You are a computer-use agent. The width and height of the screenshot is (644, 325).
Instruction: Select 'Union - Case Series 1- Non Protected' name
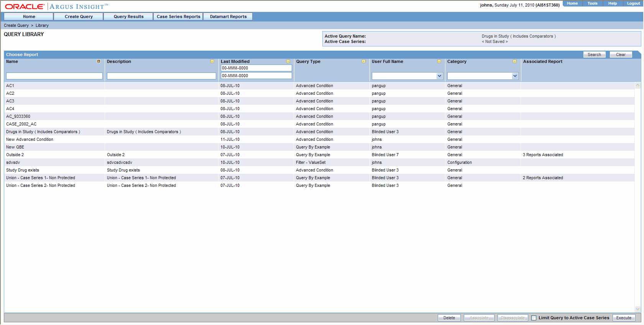point(41,178)
